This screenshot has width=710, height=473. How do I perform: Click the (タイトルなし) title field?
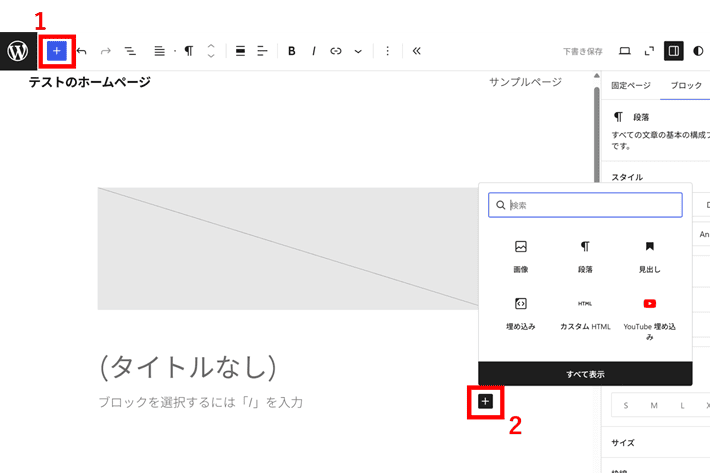pyautogui.click(x=187, y=367)
